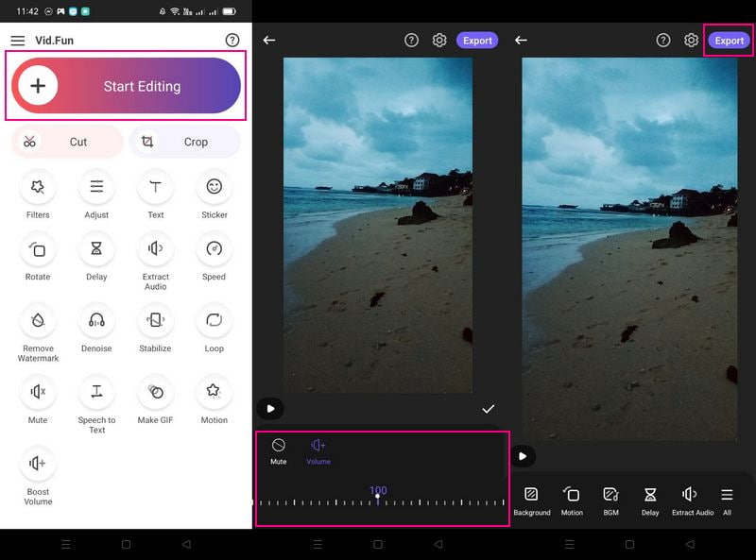Open the Filters tool
This screenshot has width=756, height=560.
[38, 188]
